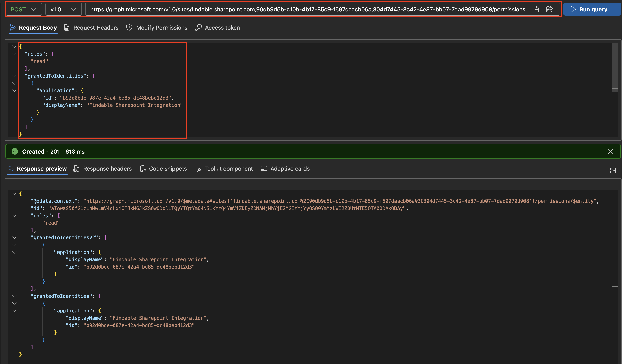Click the Toolkit component icon
This screenshot has height=364, width=622.
(x=198, y=169)
